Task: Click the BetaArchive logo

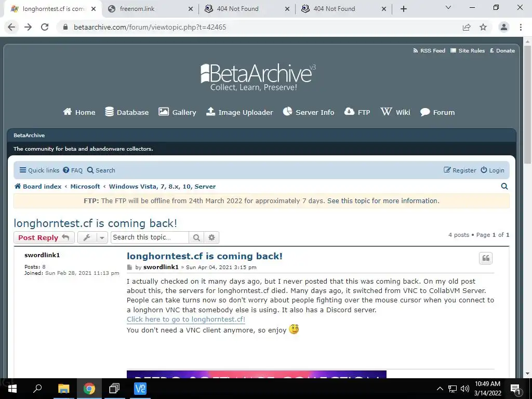Action: pos(258,77)
